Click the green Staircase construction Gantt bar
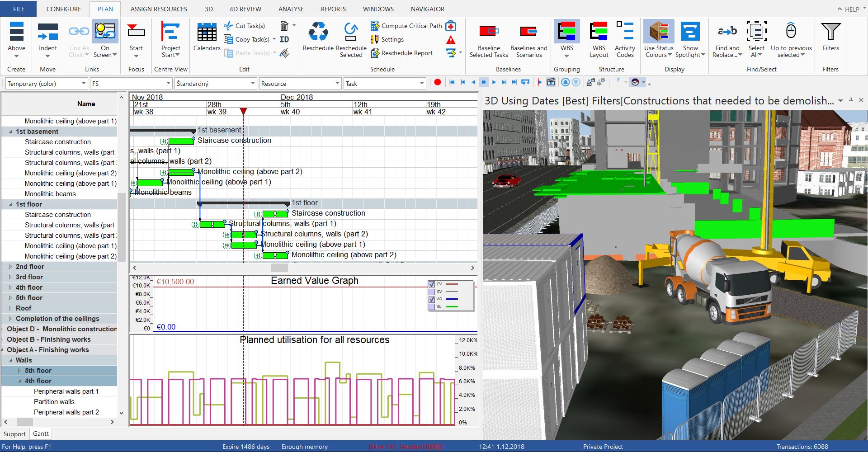The image size is (868, 452). pos(181,141)
